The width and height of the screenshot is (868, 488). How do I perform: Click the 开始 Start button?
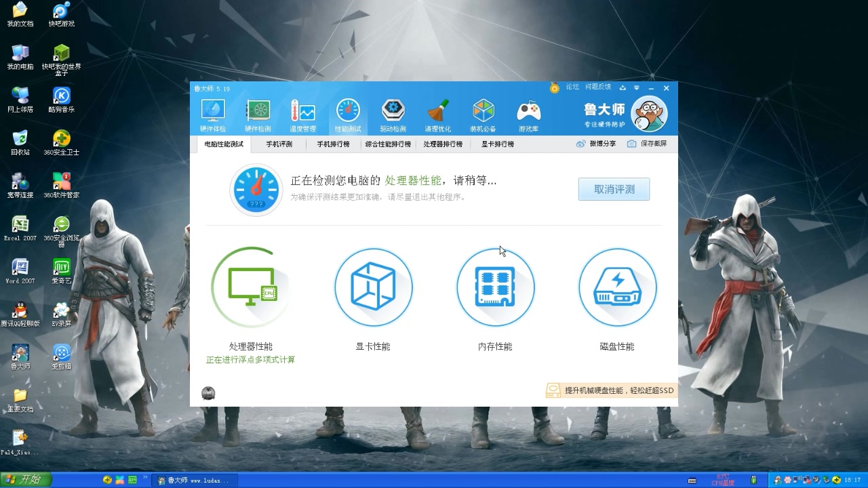[x=24, y=479]
